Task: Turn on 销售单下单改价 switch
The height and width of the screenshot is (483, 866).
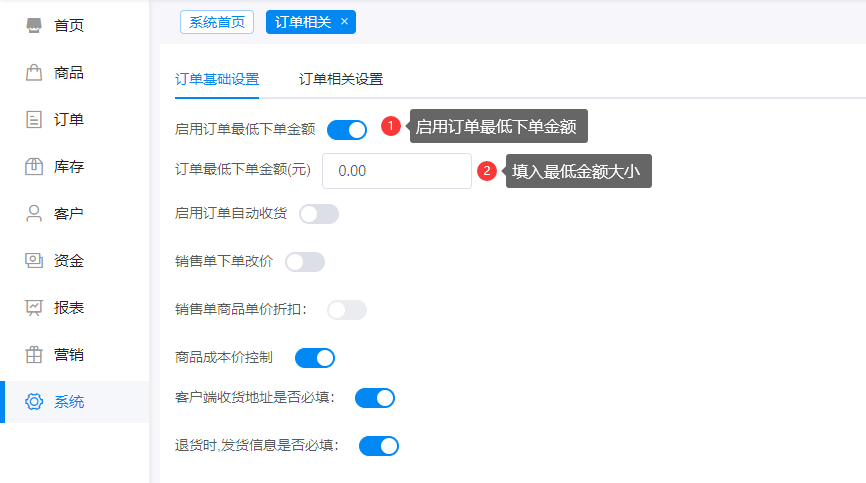Action: click(305, 262)
